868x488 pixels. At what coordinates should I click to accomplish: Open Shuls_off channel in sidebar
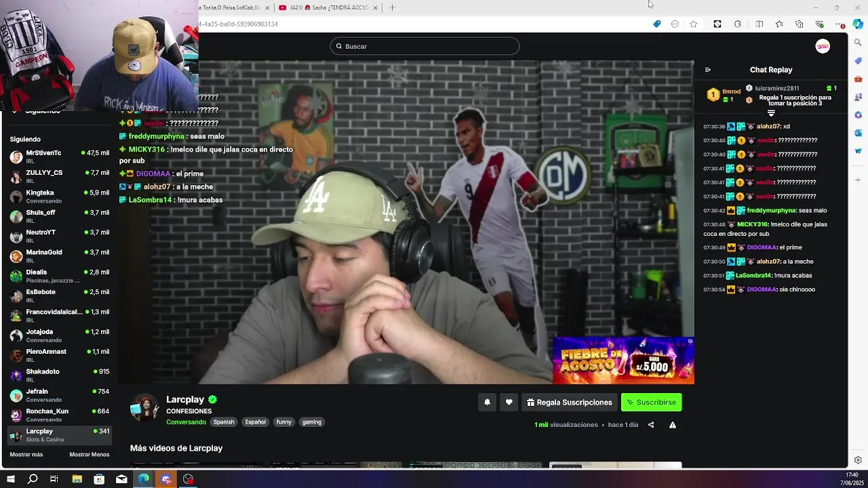(x=60, y=216)
